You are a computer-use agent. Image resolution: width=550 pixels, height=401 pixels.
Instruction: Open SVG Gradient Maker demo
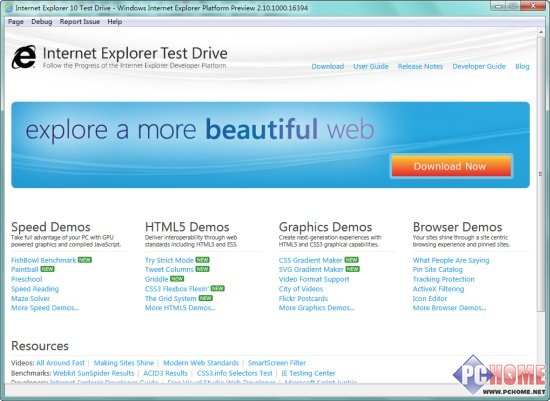(x=311, y=269)
